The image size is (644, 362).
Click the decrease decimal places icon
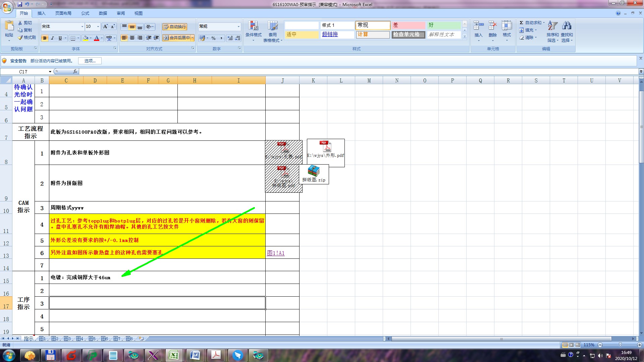click(x=238, y=38)
